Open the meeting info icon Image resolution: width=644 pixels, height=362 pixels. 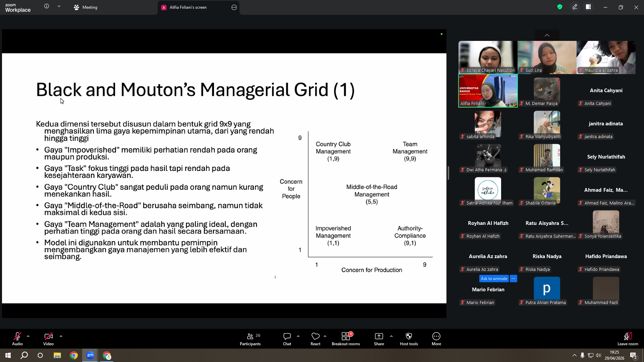[x=47, y=6]
